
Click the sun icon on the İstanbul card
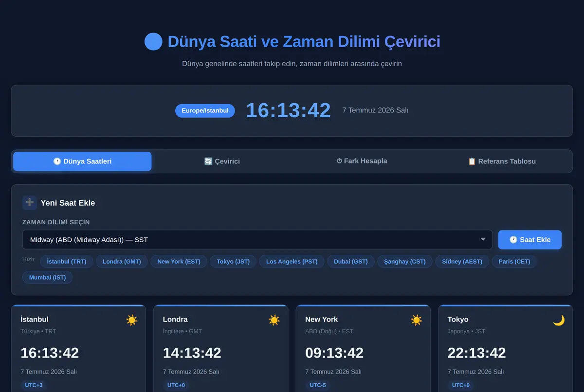[132, 320]
